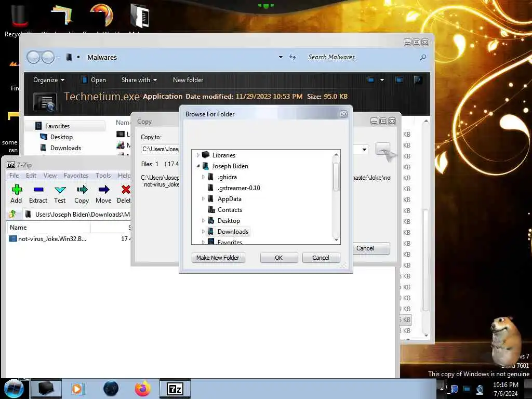Open the address bar history dropdown in Explorer

(281, 57)
